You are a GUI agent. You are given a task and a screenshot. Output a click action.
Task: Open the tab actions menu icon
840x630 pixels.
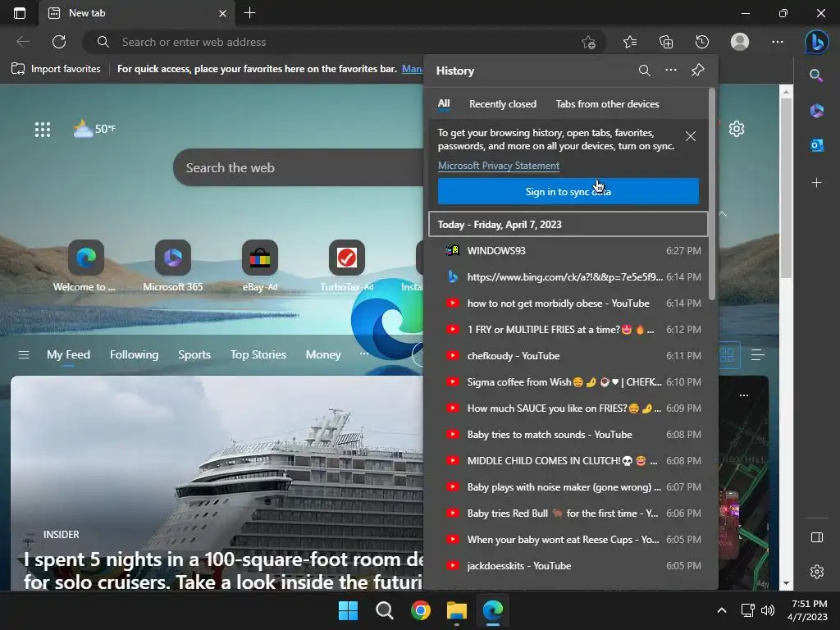tap(20, 13)
